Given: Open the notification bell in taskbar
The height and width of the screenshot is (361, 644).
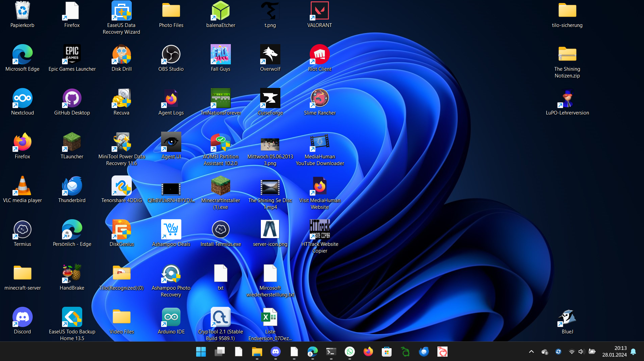Looking at the screenshot, I should (633, 352).
